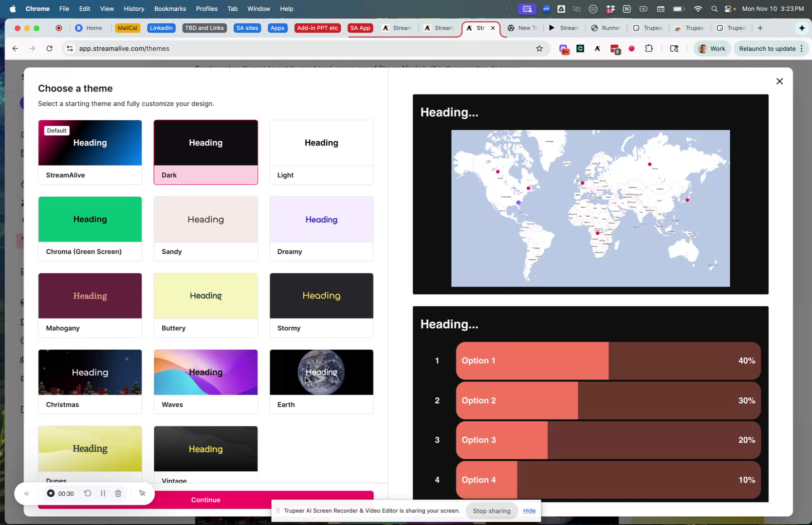Select the Earth theme
This screenshot has height=525, width=812.
pyautogui.click(x=321, y=381)
